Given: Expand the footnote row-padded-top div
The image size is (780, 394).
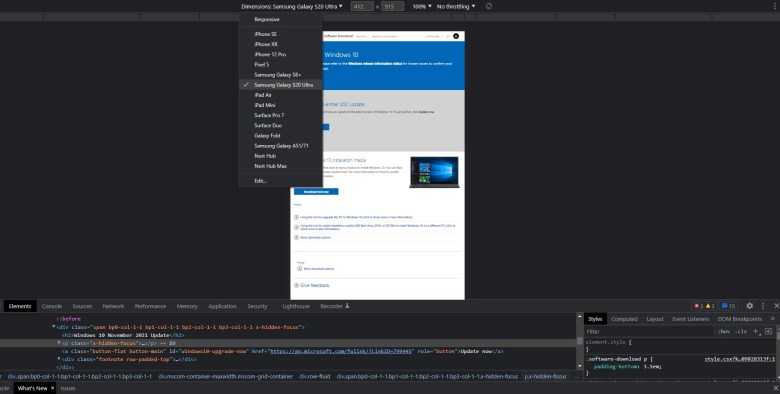Looking at the screenshot, I should pos(60,359).
